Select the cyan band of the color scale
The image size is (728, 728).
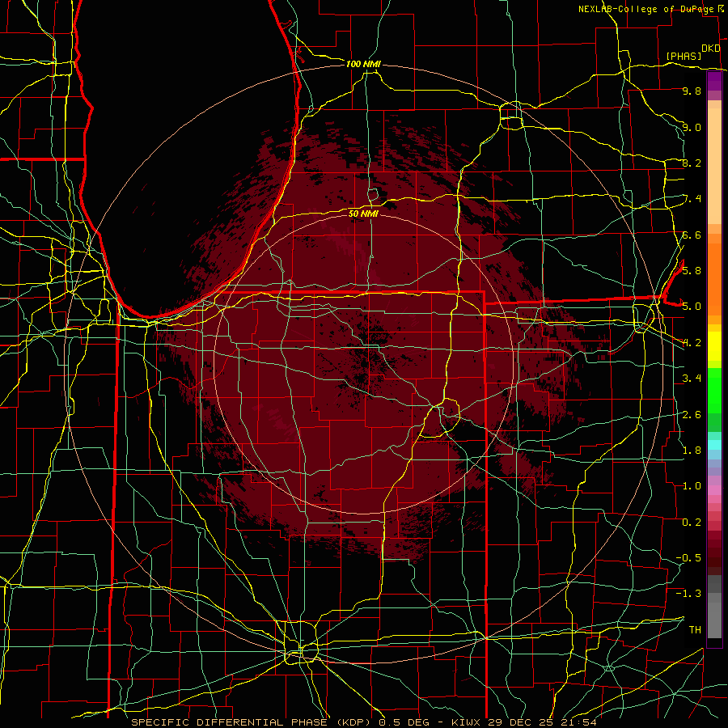(x=714, y=445)
